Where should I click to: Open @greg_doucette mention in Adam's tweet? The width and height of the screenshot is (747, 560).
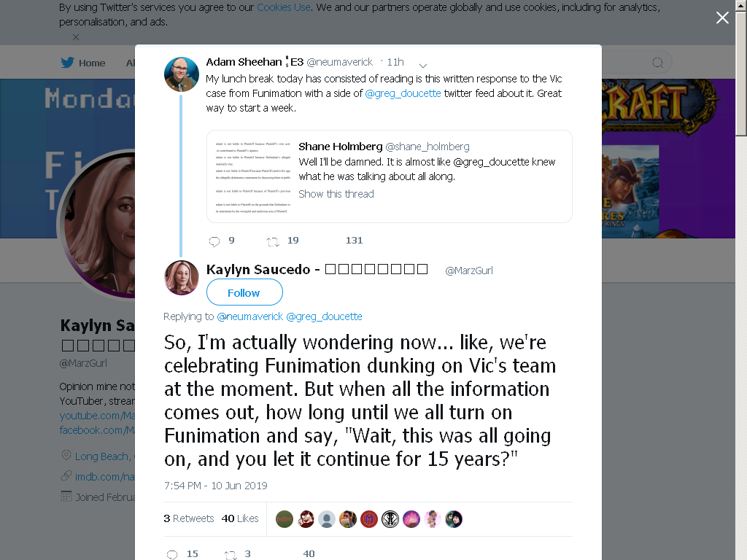tap(403, 93)
